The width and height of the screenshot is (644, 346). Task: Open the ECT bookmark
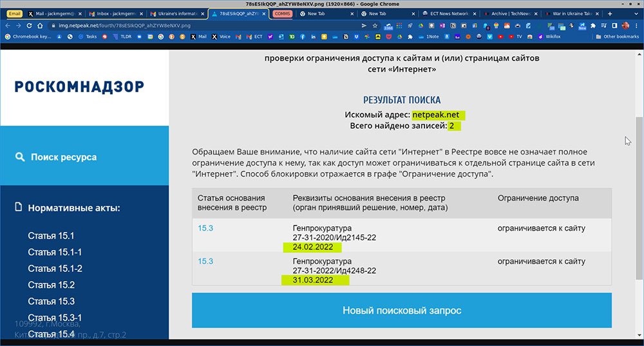click(x=254, y=37)
